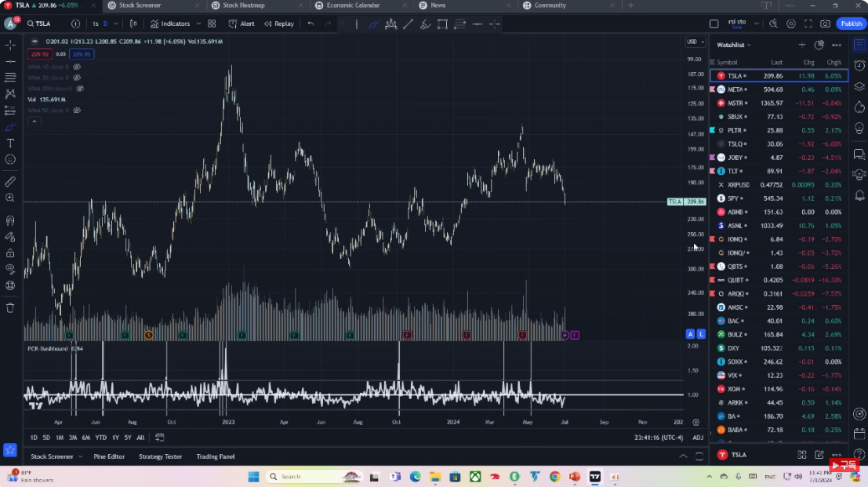Create an Alert

[x=242, y=24]
